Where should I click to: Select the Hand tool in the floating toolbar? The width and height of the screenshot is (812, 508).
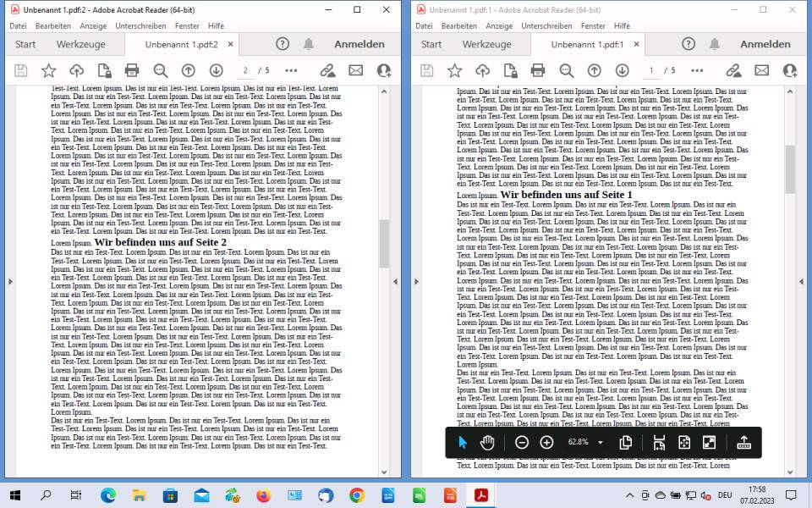488,441
